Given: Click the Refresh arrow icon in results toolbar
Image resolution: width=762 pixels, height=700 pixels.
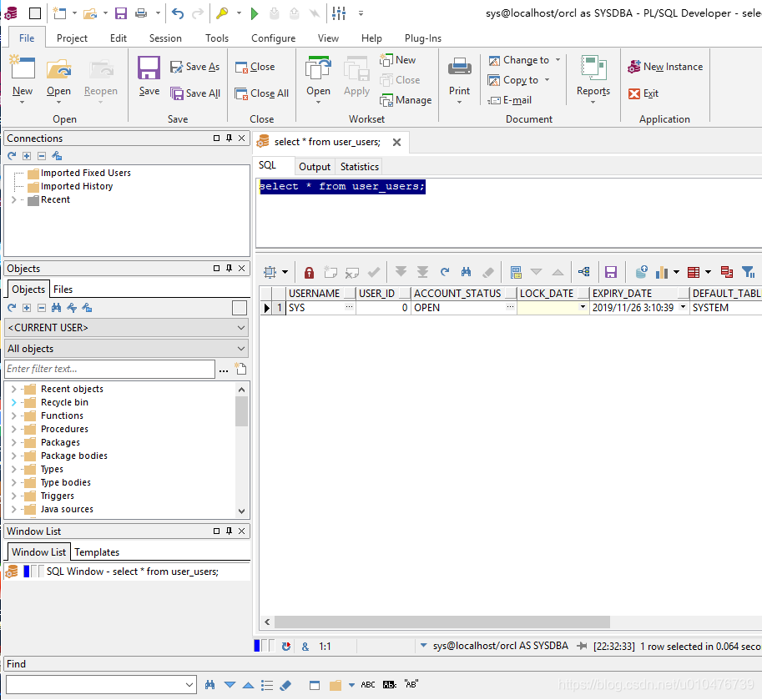Looking at the screenshot, I should 445,271.
